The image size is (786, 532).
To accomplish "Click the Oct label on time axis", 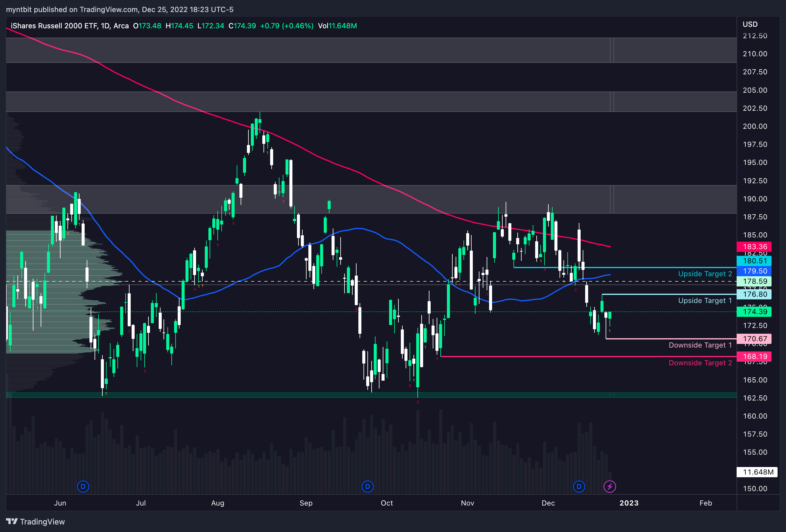I will 387,503.
